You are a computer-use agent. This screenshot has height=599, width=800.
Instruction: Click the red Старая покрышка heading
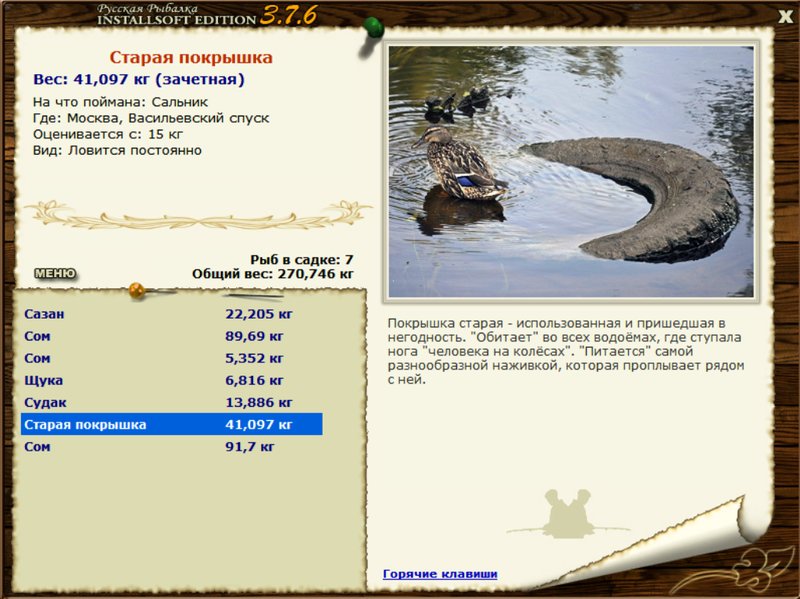click(191, 57)
